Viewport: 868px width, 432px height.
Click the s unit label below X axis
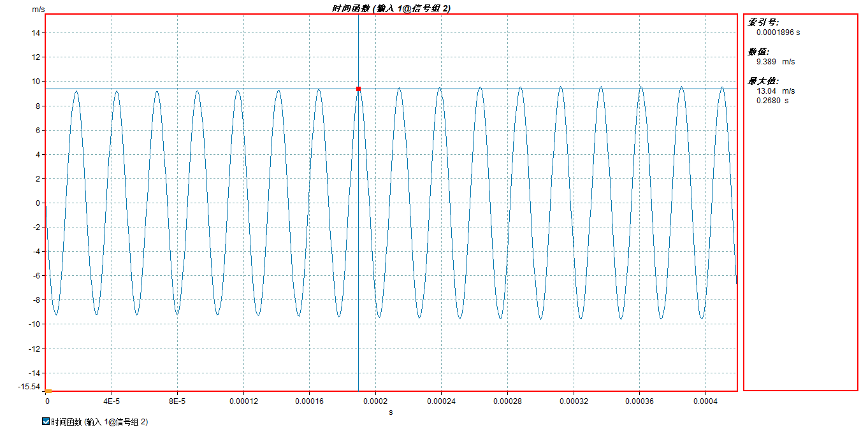click(391, 413)
